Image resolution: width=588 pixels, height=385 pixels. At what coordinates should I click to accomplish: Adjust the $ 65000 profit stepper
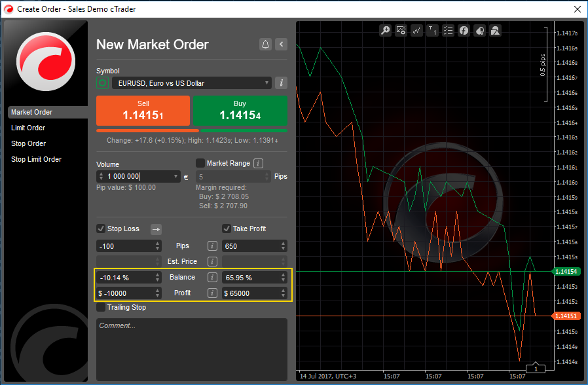pos(283,293)
